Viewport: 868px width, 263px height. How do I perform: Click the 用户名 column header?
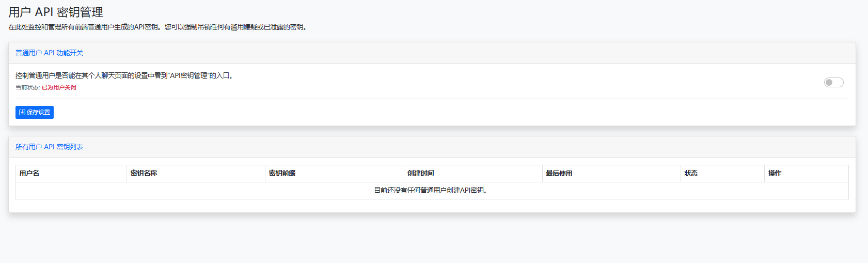[x=71, y=174]
